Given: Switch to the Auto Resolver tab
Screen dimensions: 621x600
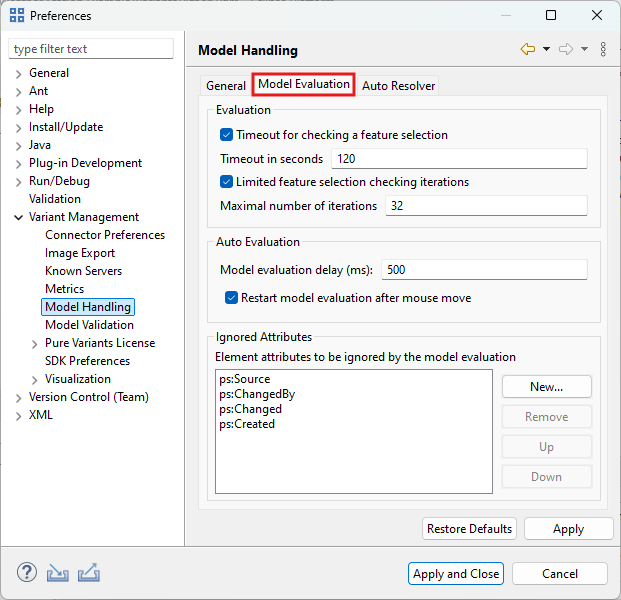Looking at the screenshot, I should [398, 86].
